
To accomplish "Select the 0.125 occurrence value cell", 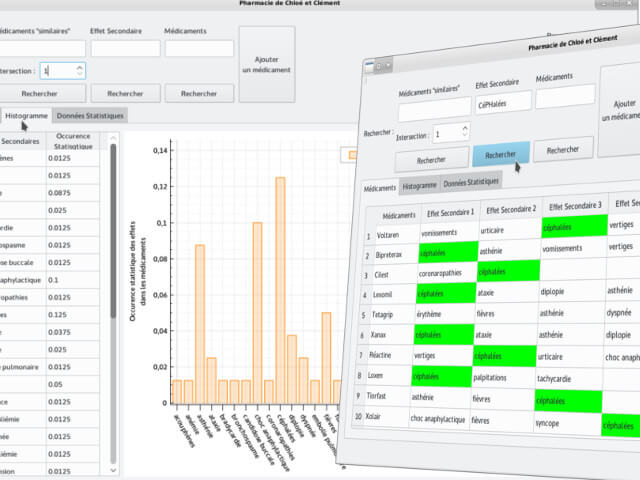I will [73, 315].
